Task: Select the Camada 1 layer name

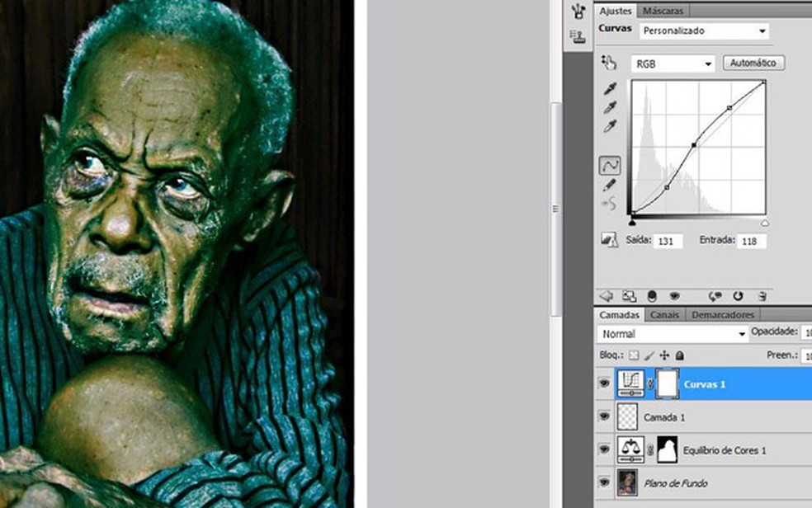Action: point(664,417)
